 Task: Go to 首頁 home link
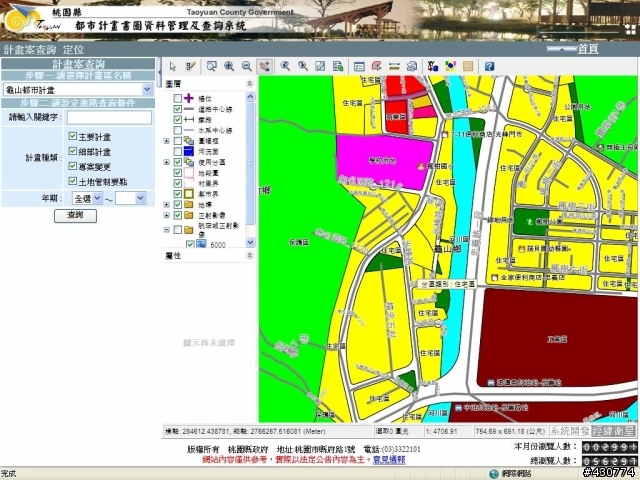(x=588, y=49)
